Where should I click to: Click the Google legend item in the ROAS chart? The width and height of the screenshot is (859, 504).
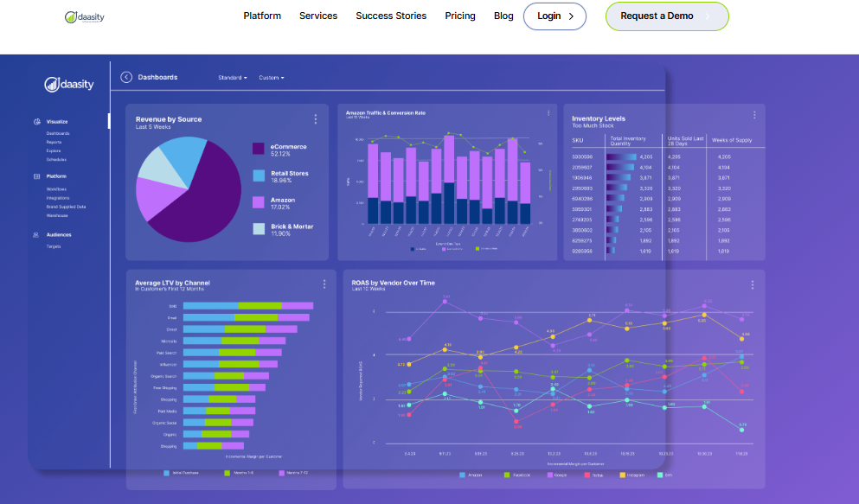[x=557, y=475]
